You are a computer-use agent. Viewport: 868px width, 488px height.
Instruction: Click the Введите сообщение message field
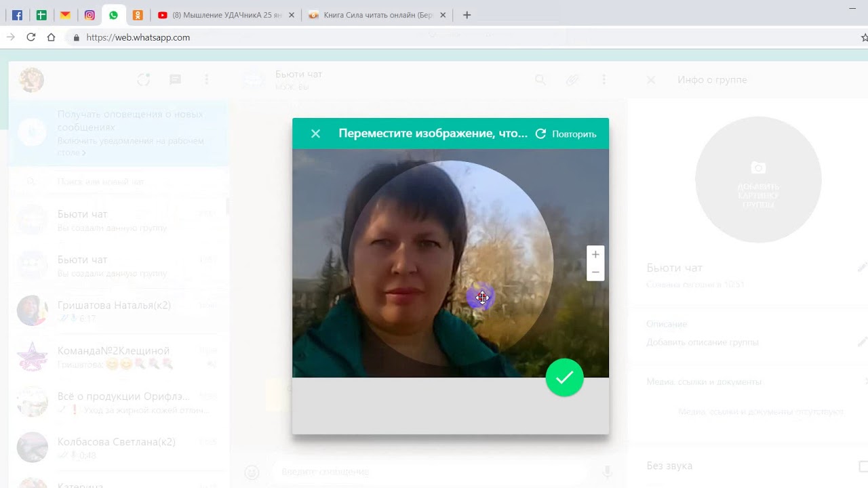coord(431,472)
